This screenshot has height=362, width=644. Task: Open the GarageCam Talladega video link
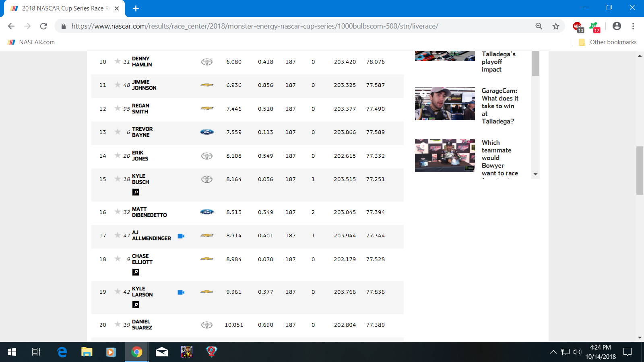(500, 106)
